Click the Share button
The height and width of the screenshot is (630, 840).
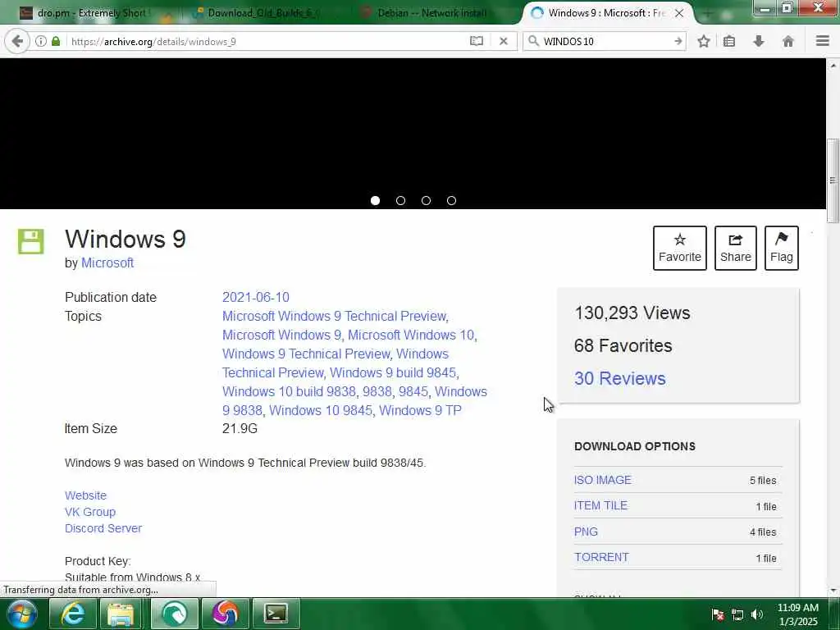(736, 248)
